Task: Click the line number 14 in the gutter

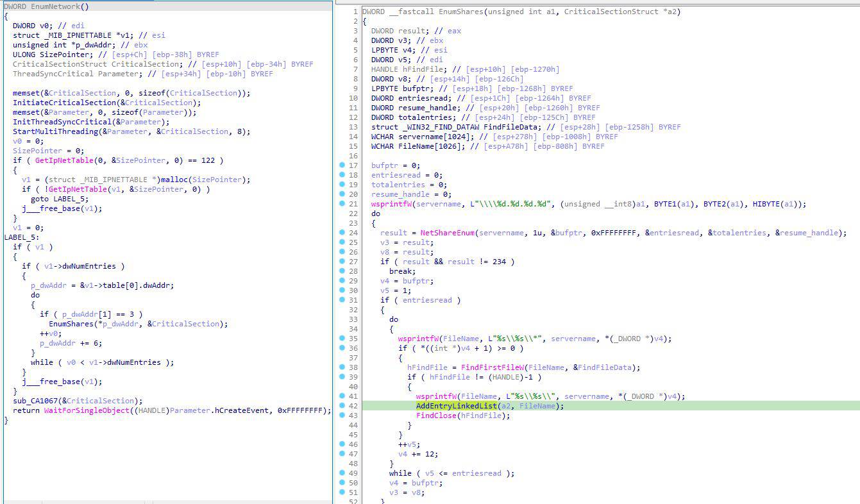Action: pyautogui.click(x=353, y=127)
